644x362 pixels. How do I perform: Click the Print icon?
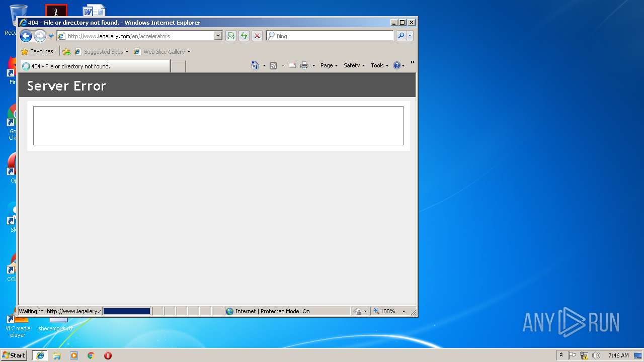click(304, 65)
